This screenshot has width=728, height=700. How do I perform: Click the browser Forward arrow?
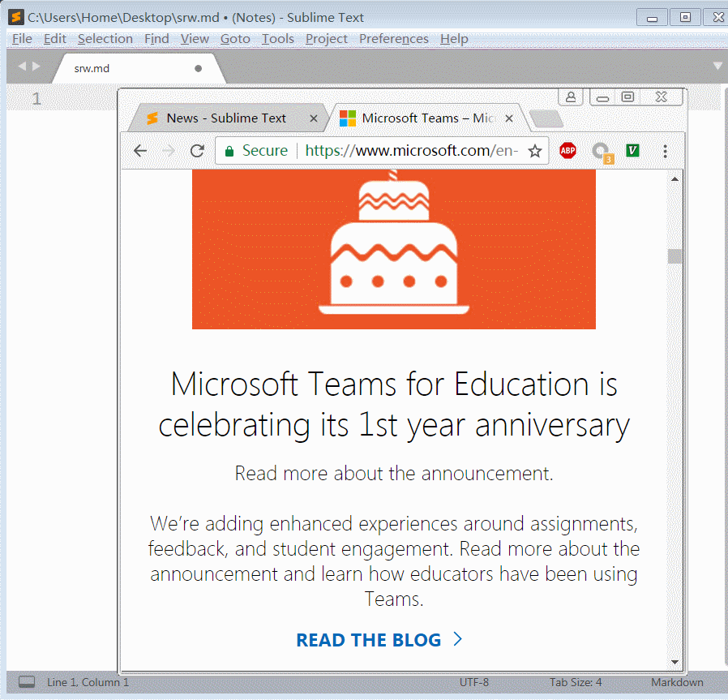pos(168,151)
